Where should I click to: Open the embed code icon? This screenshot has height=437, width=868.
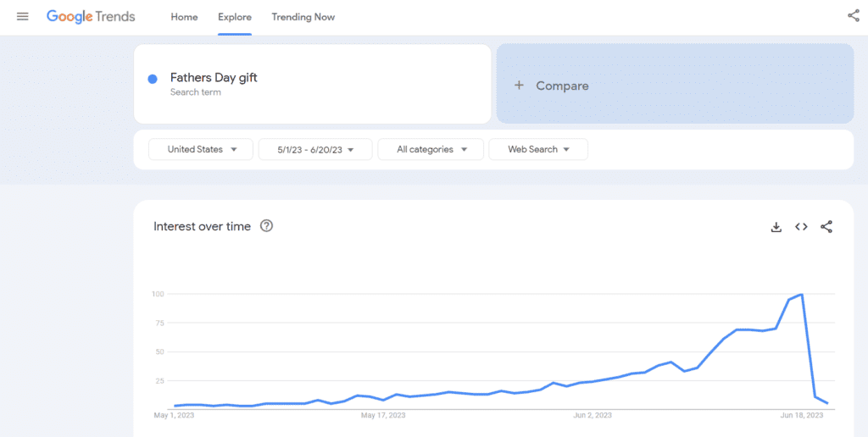coord(801,227)
